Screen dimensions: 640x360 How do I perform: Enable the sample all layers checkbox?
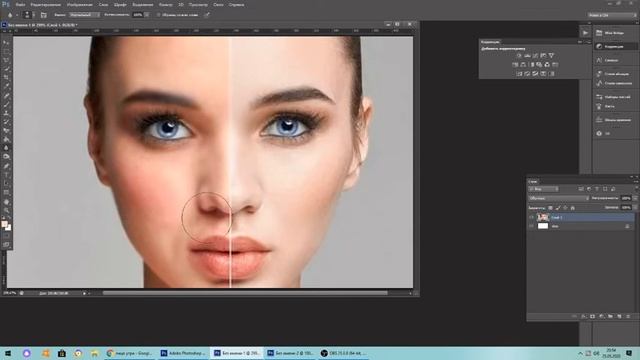point(159,15)
